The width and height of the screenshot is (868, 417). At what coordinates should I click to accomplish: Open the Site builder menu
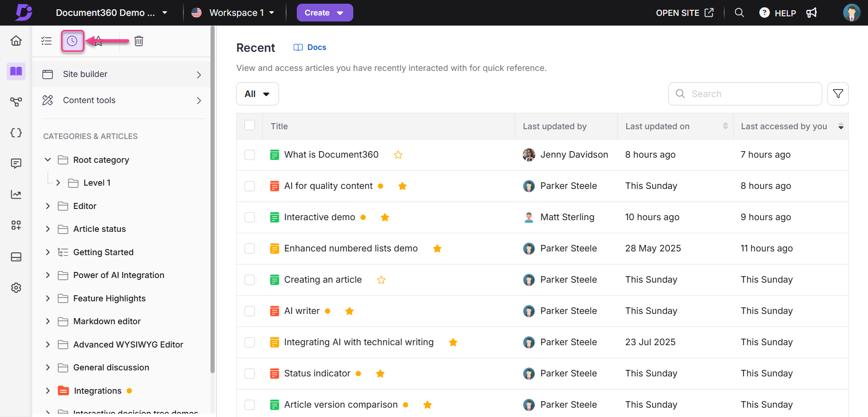pyautogui.click(x=122, y=74)
